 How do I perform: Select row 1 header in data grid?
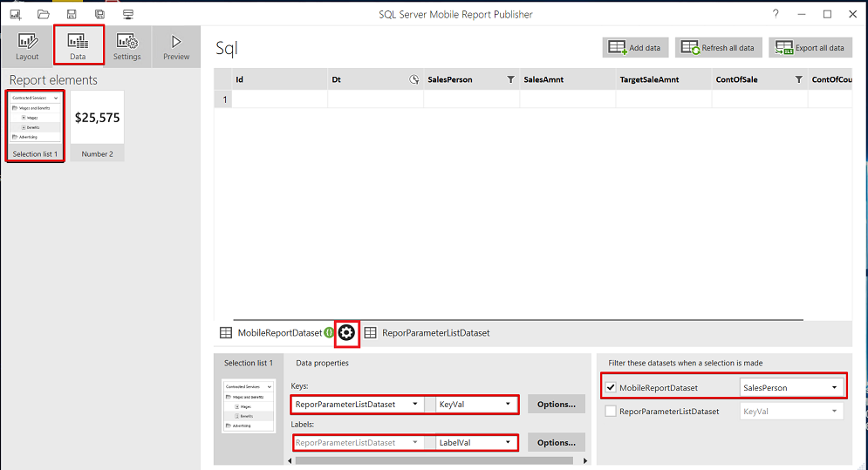(223, 99)
